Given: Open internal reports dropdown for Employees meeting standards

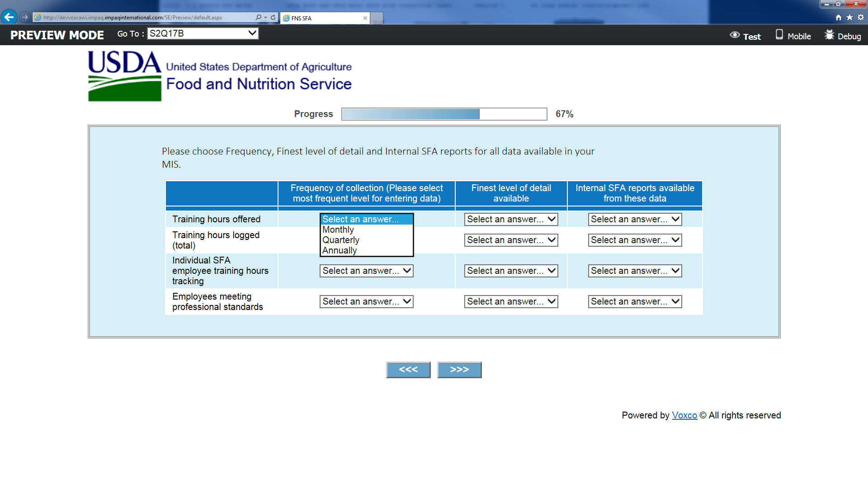Looking at the screenshot, I should (635, 301).
